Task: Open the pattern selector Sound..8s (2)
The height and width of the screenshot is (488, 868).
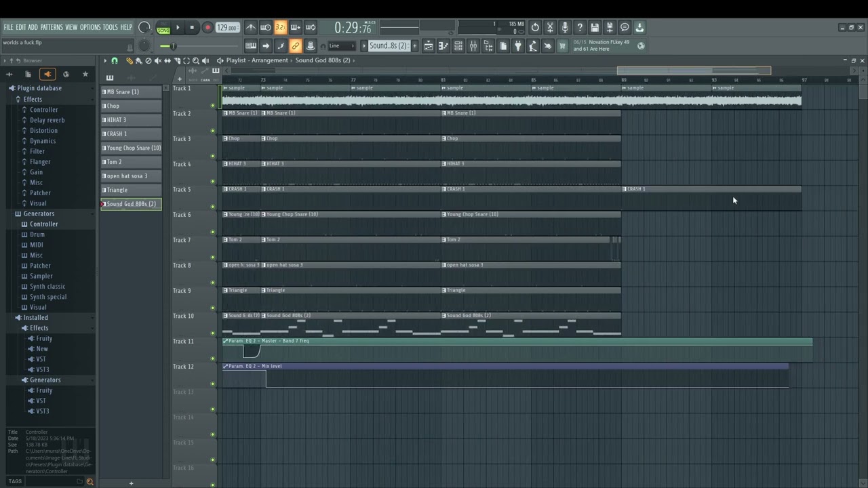Action: [x=388, y=46]
